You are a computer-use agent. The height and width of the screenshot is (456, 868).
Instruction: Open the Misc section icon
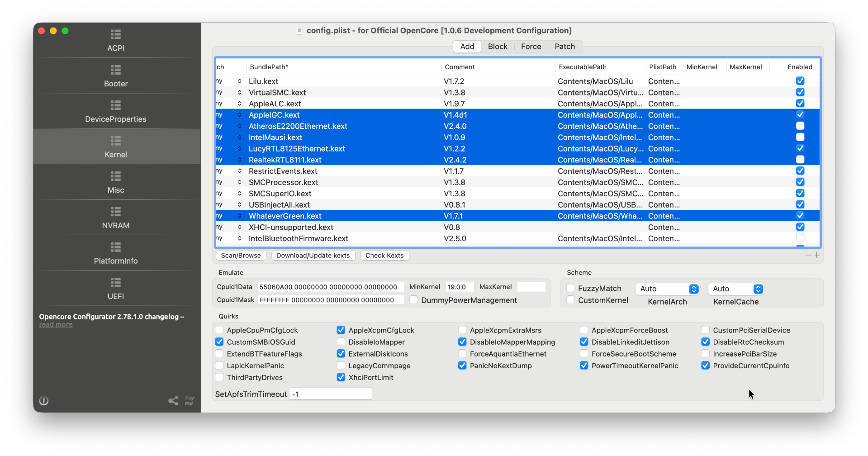point(116,176)
